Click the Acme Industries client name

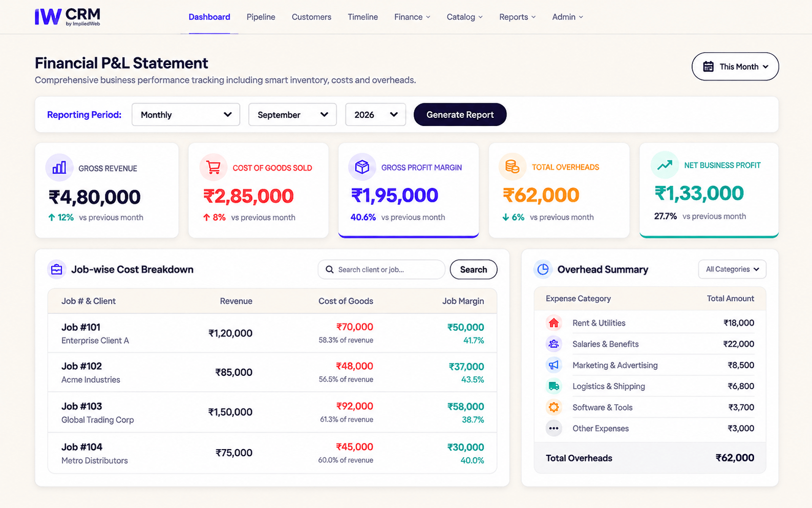[x=91, y=379]
